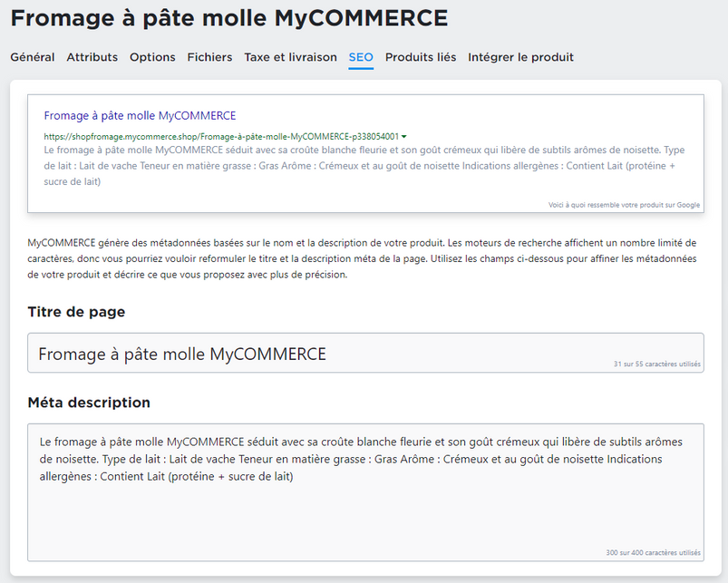Image resolution: width=728 pixels, height=583 pixels.
Task: Click the '300 sur 400 caractères utilisés' counter
Action: pyautogui.click(x=653, y=552)
